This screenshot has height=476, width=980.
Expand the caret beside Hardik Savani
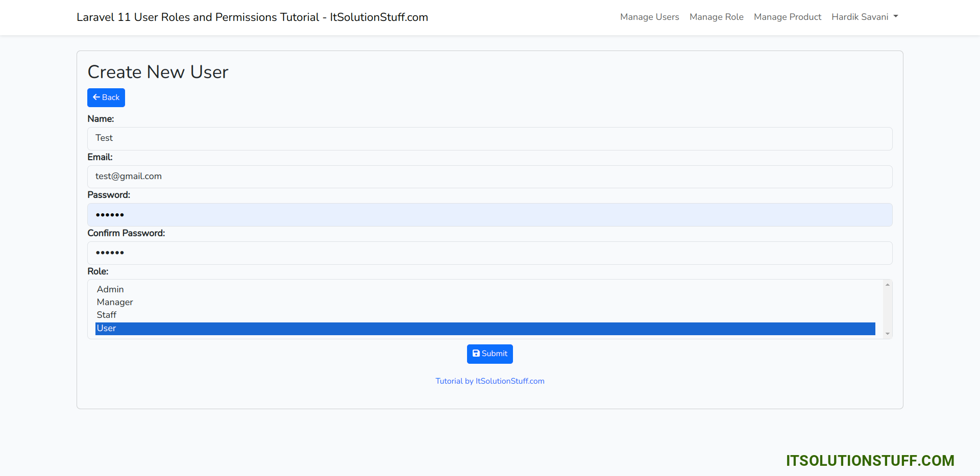895,17
